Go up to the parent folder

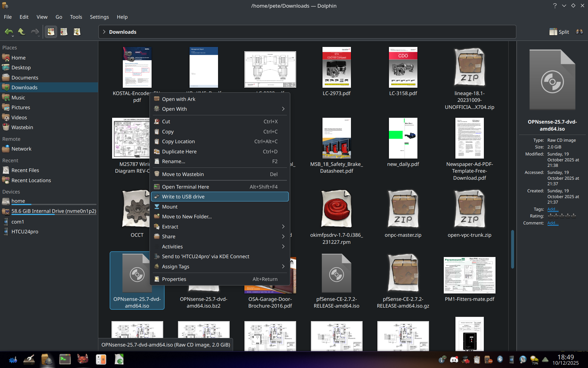coord(21,32)
